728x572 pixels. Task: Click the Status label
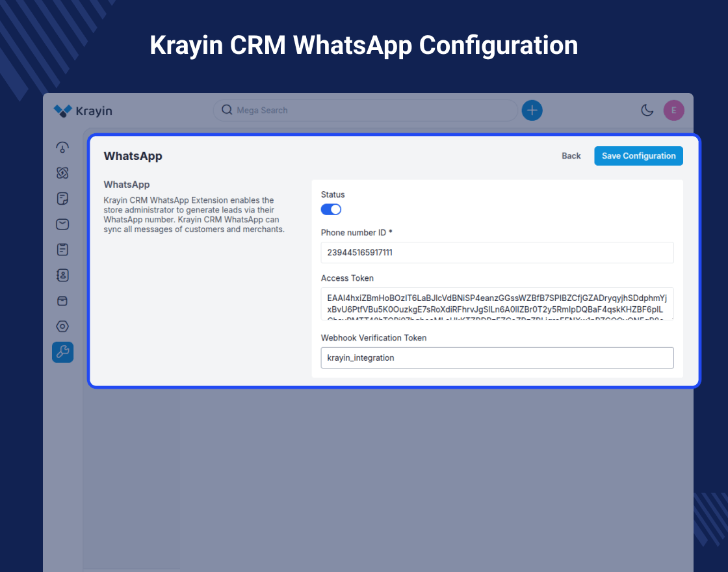333,194
